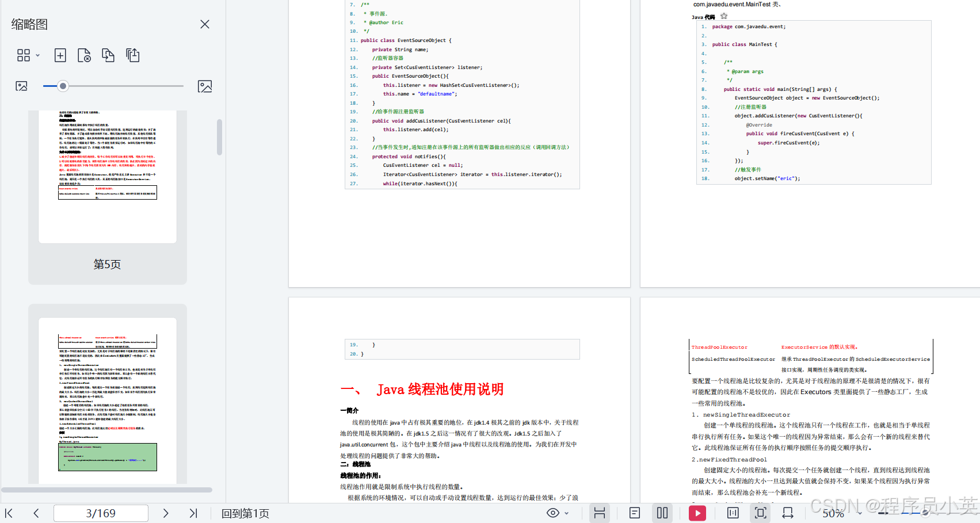Screen dimensions: 980x523
Task: Click the large thumbnail size icon
Action: pos(205,86)
